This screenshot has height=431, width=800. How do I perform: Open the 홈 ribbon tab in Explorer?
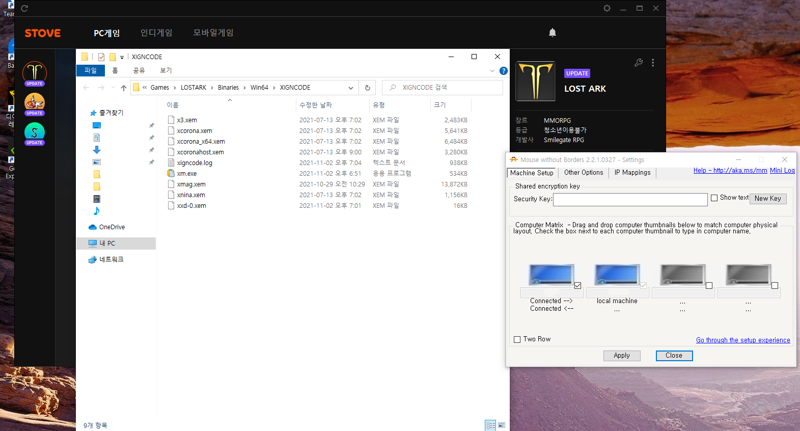(115, 70)
